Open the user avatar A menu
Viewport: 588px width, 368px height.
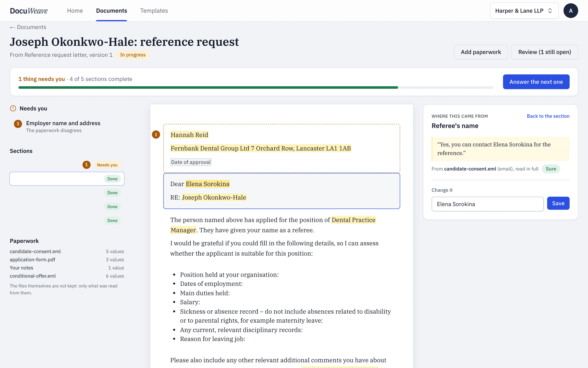[571, 11]
